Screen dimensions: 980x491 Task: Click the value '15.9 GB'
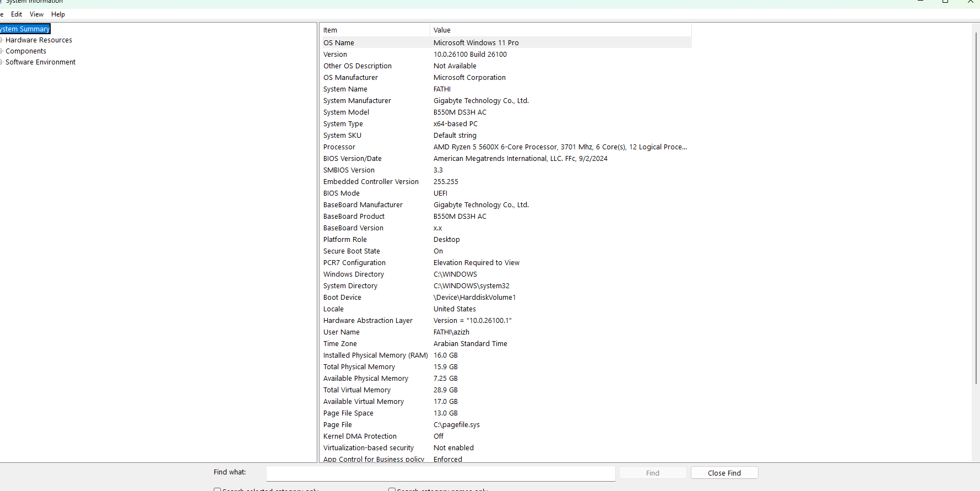click(446, 367)
